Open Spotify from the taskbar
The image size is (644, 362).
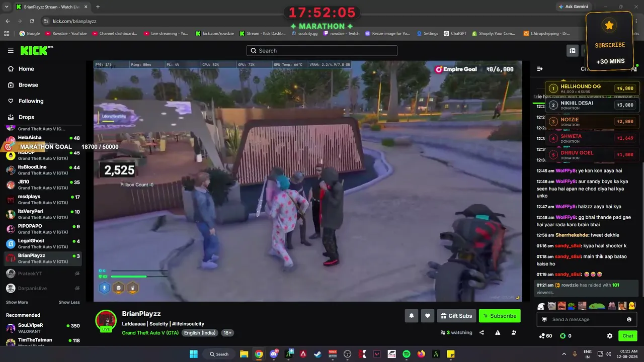tap(407, 354)
